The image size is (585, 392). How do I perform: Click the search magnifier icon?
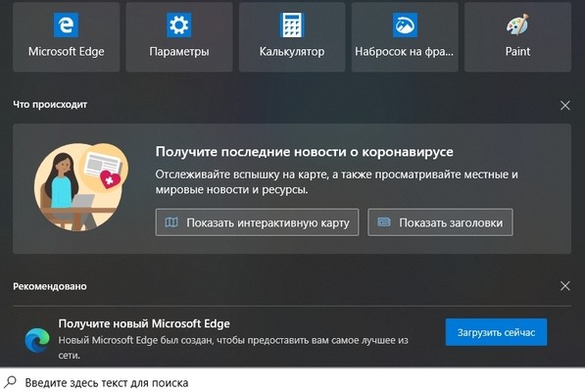tap(11, 381)
